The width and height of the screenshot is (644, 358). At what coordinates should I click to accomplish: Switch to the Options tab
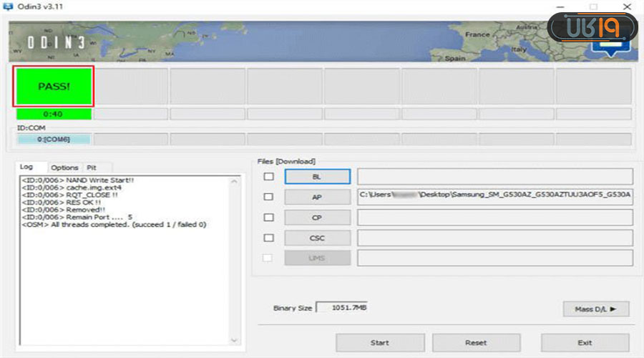click(64, 168)
